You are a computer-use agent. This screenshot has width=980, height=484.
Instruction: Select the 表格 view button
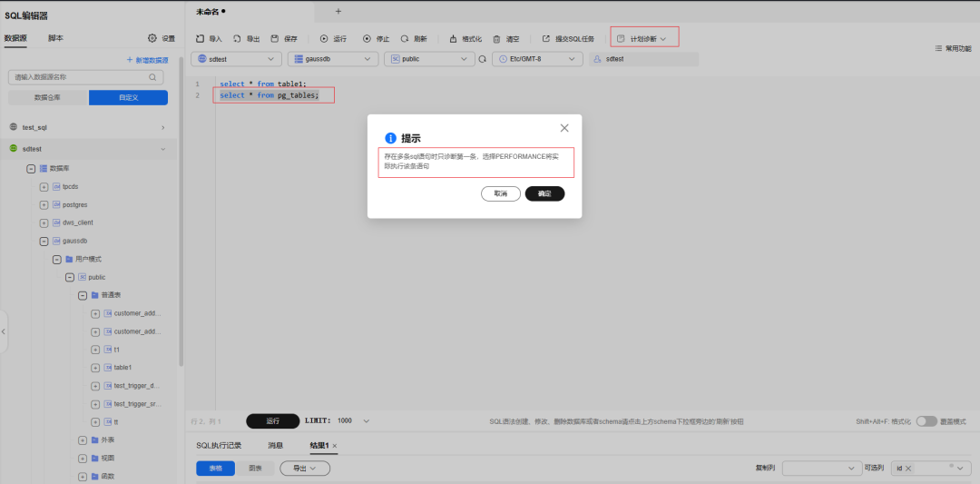216,468
